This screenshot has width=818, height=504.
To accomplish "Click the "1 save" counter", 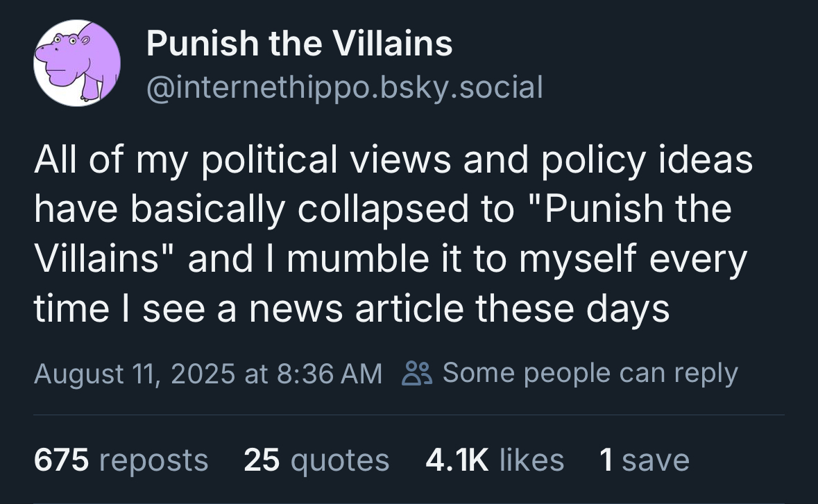I will (644, 460).
